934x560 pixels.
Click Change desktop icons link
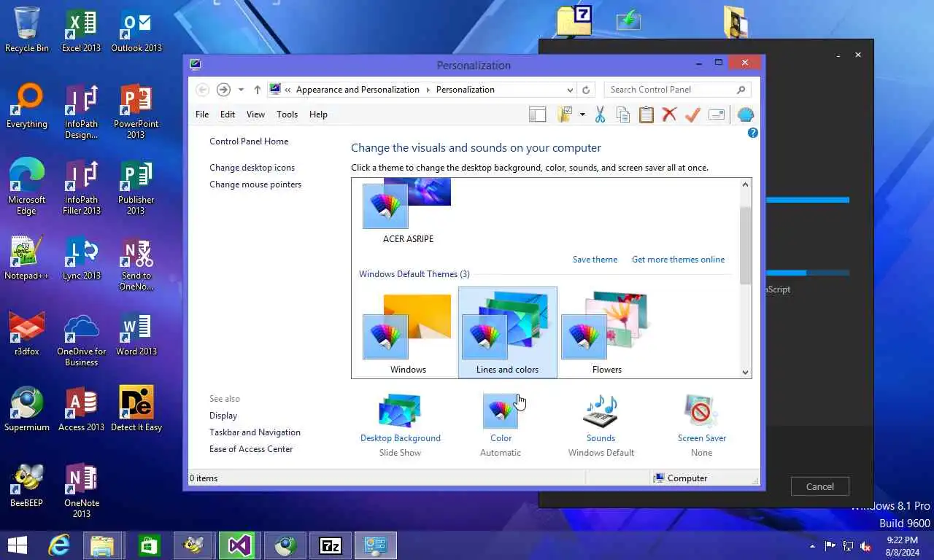click(x=252, y=168)
